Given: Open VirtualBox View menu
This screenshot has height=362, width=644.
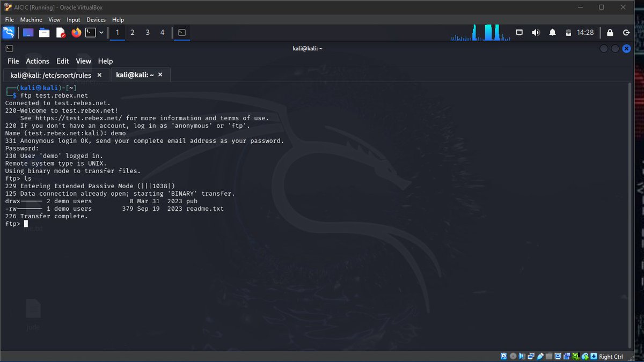Looking at the screenshot, I should (54, 20).
